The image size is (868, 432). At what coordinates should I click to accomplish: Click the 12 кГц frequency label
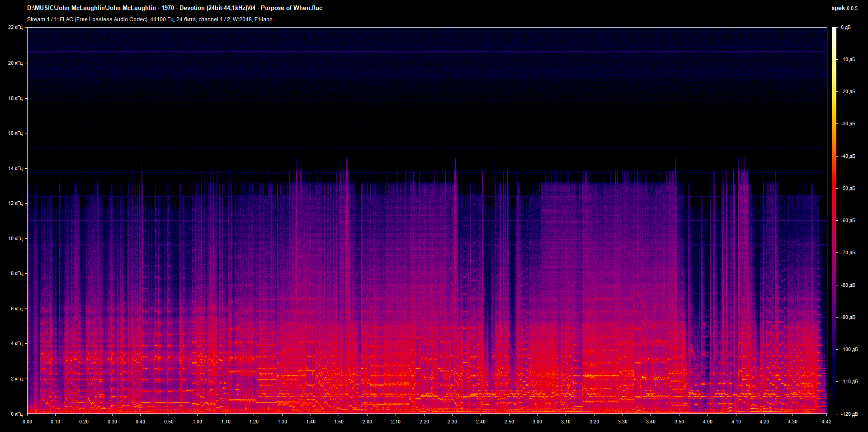pos(15,203)
